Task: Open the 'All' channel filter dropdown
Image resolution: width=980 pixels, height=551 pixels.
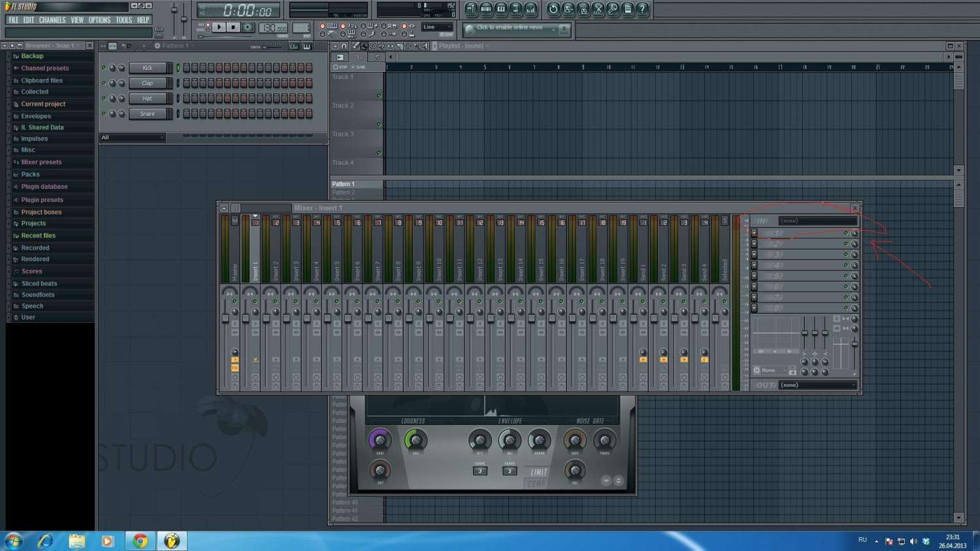Action: [x=133, y=137]
